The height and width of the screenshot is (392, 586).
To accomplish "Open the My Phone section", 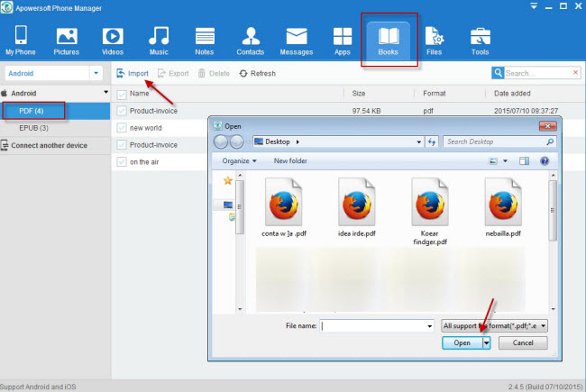I will coord(21,41).
